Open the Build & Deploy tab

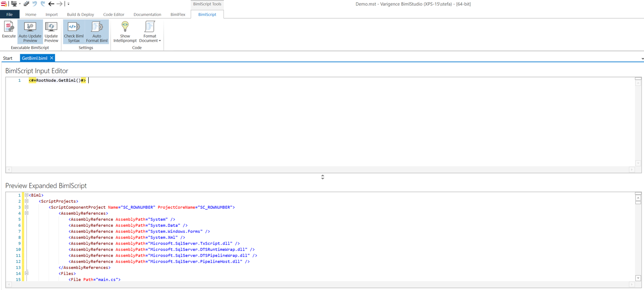[80, 14]
